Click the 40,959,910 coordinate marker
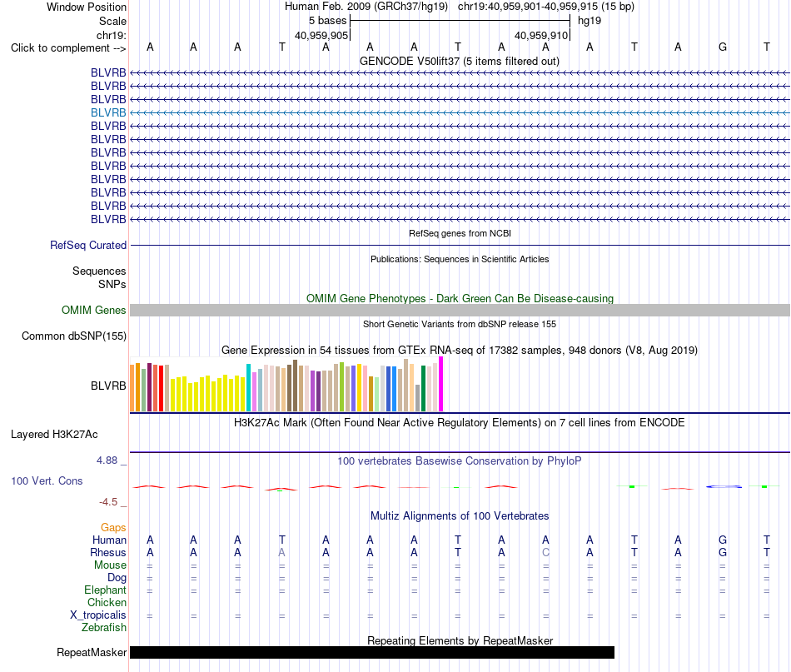Viewport: 791px width, 672px height. click(541, 35)
